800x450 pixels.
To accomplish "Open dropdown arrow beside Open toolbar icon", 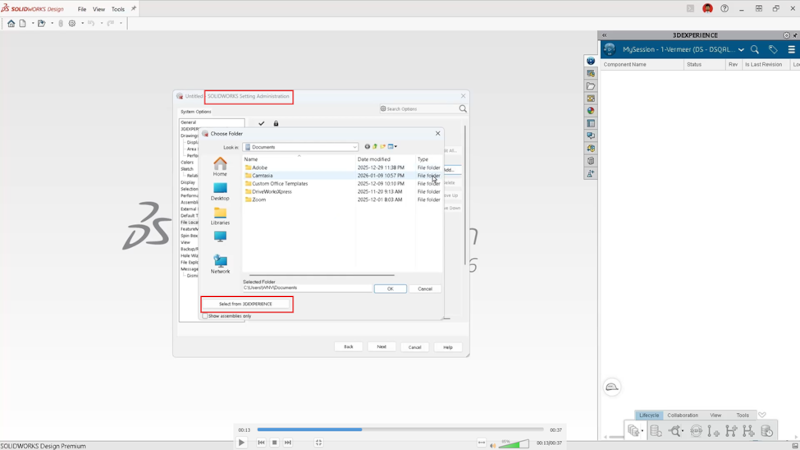I will [x=52, y=23].
